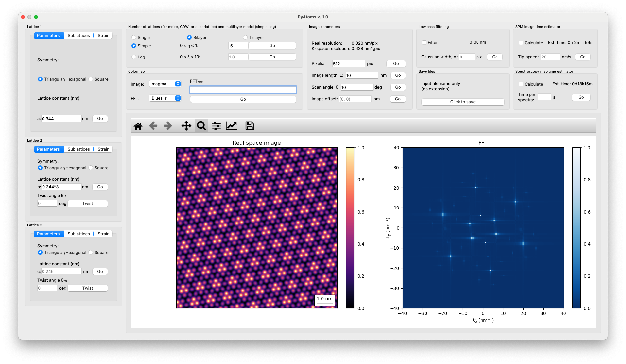Open the Image colormap dropdown (magma)
This screenshot has width=626, height=364.
165,84
